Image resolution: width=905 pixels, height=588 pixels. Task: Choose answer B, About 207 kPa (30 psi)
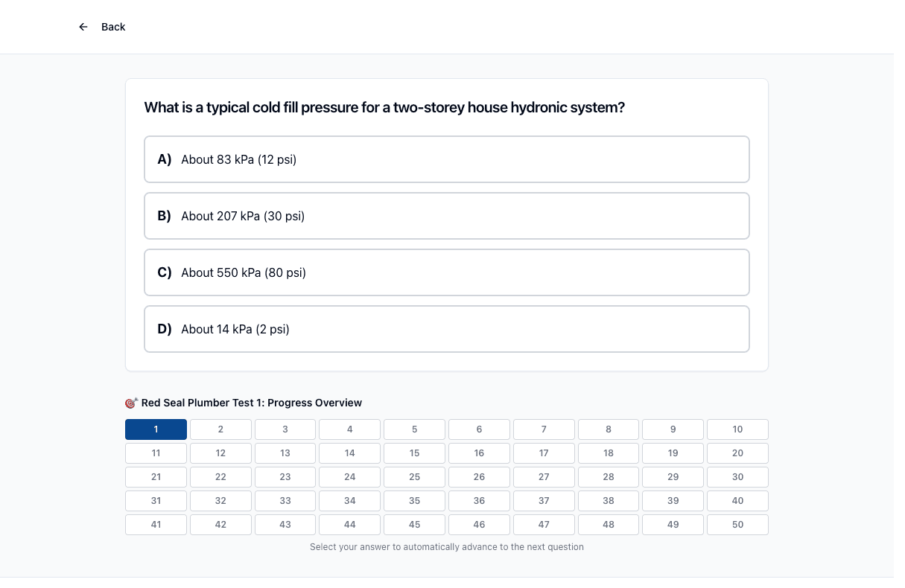point(447,216)
